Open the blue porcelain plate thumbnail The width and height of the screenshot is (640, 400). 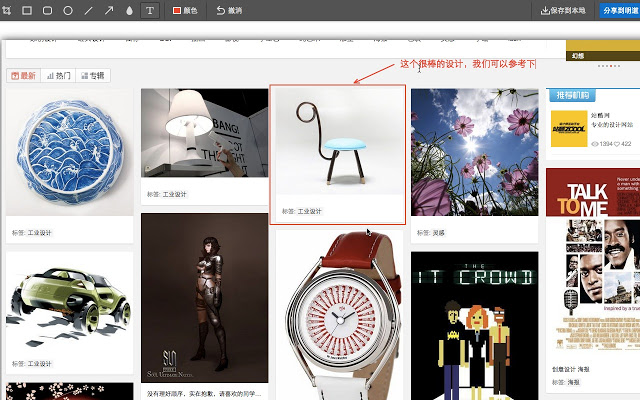click(70, 152)
